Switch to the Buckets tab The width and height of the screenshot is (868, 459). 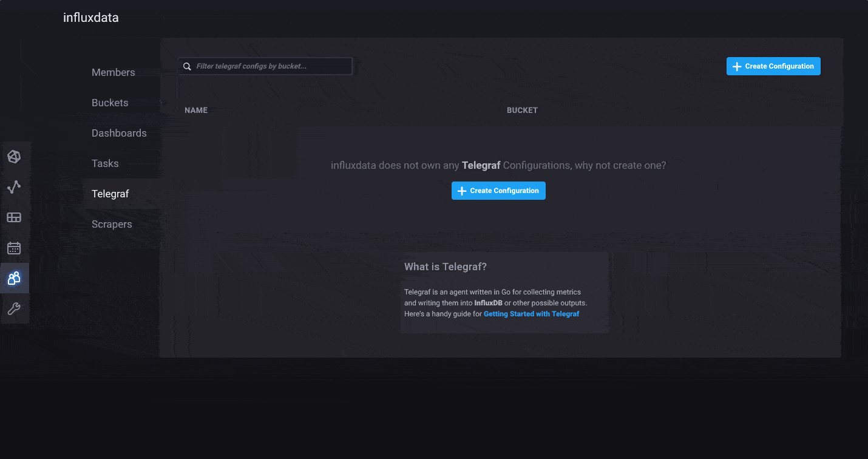[110, 103]
